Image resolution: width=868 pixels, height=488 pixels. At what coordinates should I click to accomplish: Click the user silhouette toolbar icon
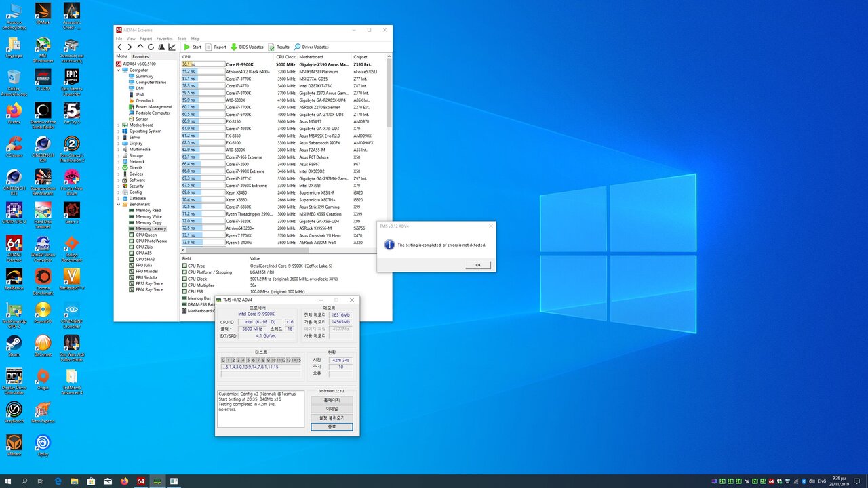tap(161, 47)
